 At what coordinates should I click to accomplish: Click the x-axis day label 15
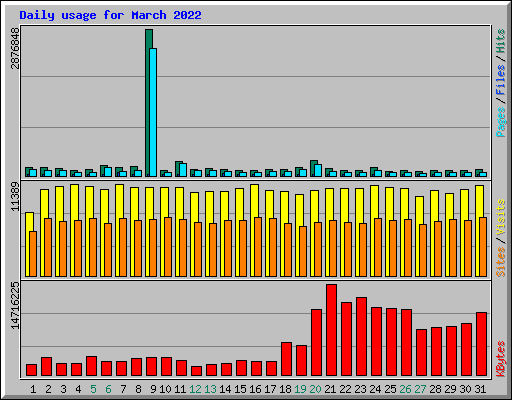(x=240, y=389)
